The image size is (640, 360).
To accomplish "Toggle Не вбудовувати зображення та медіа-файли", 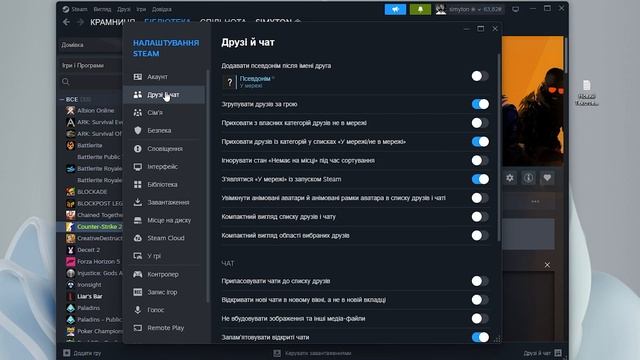I will pos(480,318).
